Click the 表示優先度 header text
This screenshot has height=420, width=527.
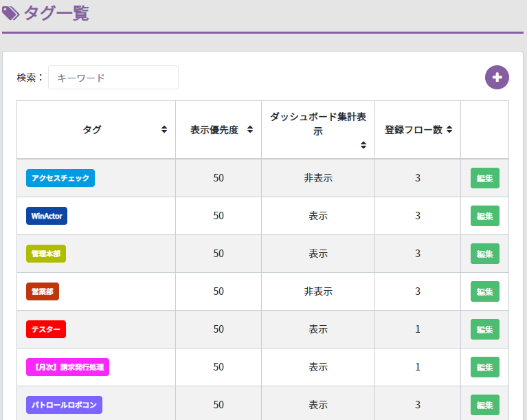[x=214, y=129]
